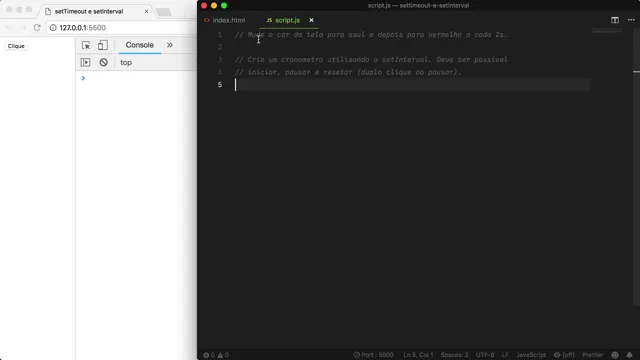Click the inspect element picker icon in DevTools
This screenshot has width=640, height=360.
point(86,45)
